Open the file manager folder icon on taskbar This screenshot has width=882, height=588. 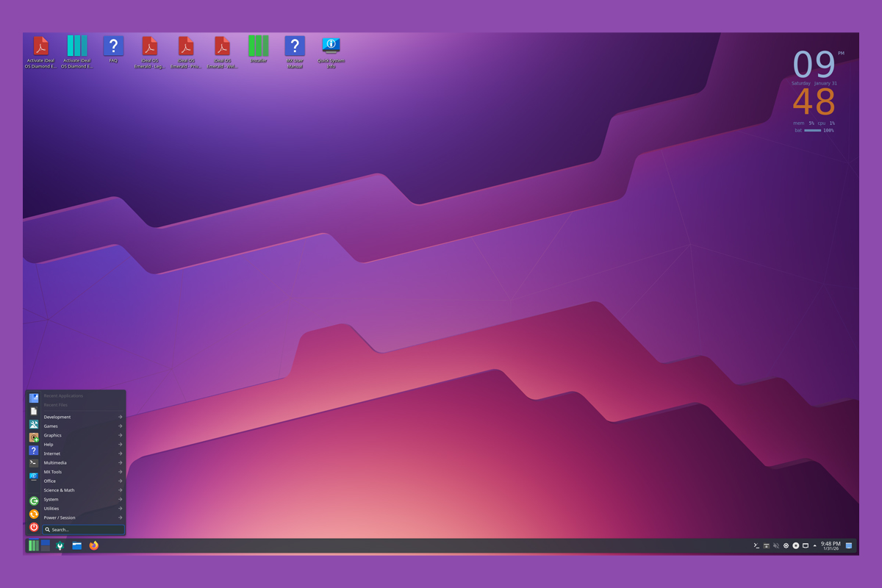point(77,545)
